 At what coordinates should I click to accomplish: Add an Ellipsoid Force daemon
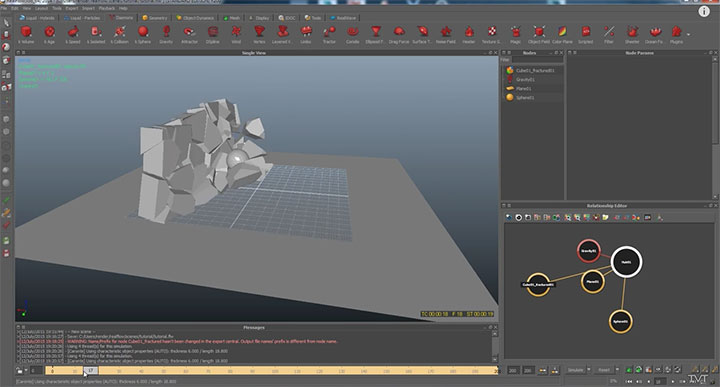pos(376,34)
